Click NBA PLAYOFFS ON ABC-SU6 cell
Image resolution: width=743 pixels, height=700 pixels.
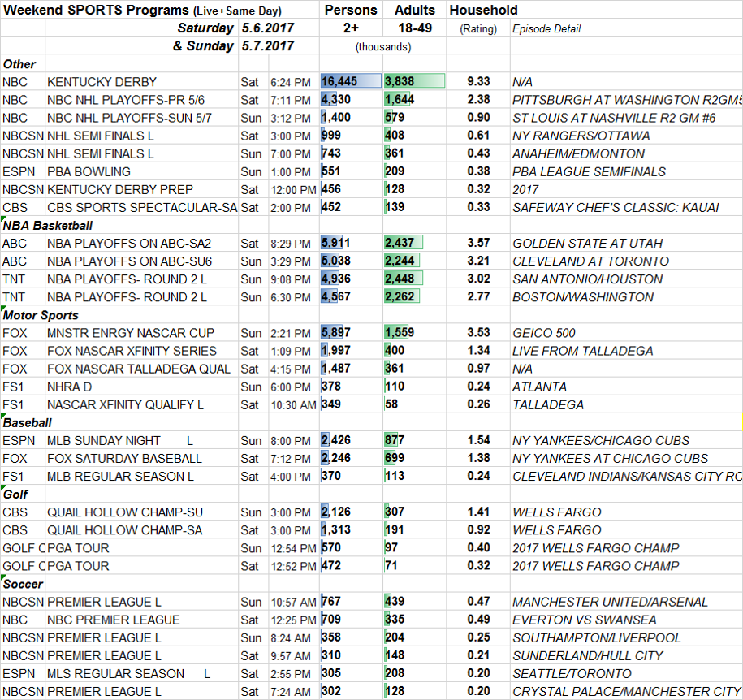pos(141,261)
